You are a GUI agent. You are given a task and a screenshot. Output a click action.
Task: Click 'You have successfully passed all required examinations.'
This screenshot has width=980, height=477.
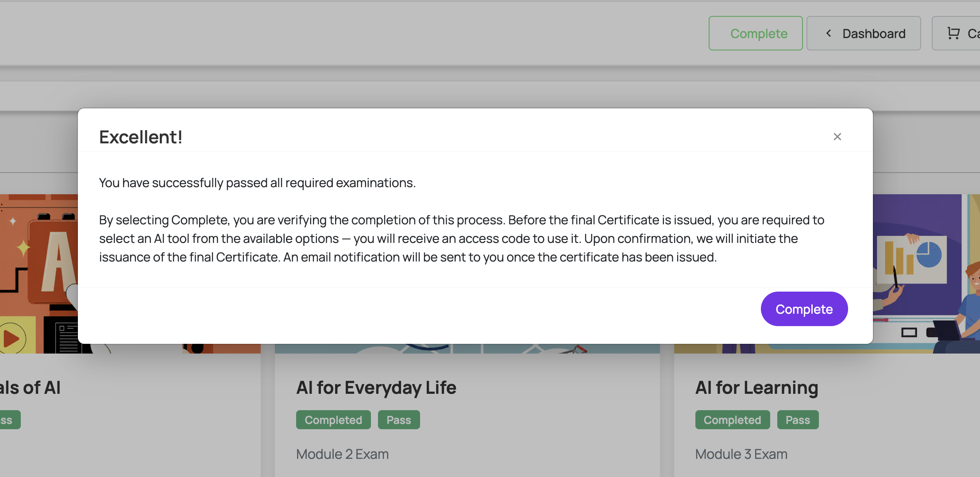[x=257, y=183]
